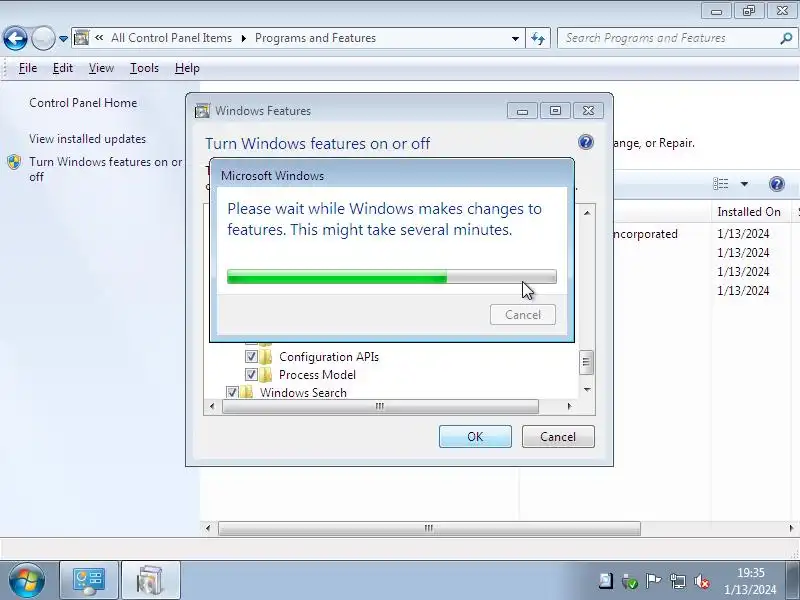This screenshot has height=600, width=800.
Task: Click feature list horizontal scrollbar thumb
Action: [x=380, y=406]
